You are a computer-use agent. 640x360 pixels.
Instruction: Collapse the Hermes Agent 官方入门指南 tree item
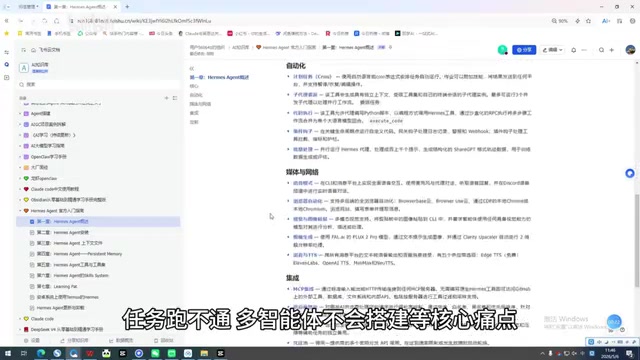(20, 211)
